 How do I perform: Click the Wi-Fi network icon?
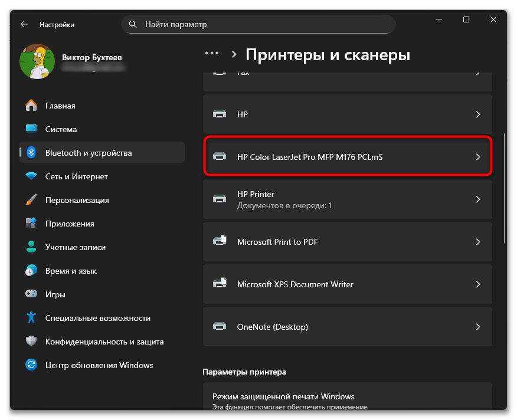coord(31,176)
